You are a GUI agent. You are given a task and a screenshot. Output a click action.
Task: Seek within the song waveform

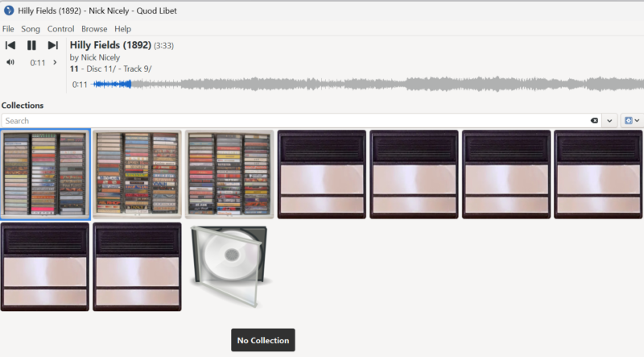pos(362,84)
